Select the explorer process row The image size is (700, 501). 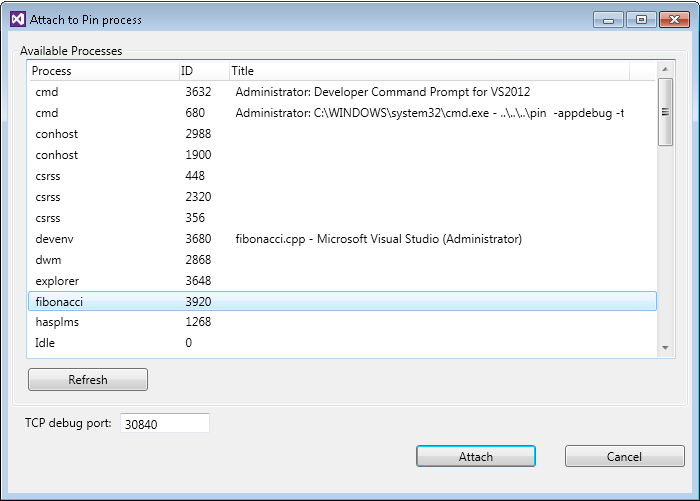pyautogui.click(x=342, y=281)
